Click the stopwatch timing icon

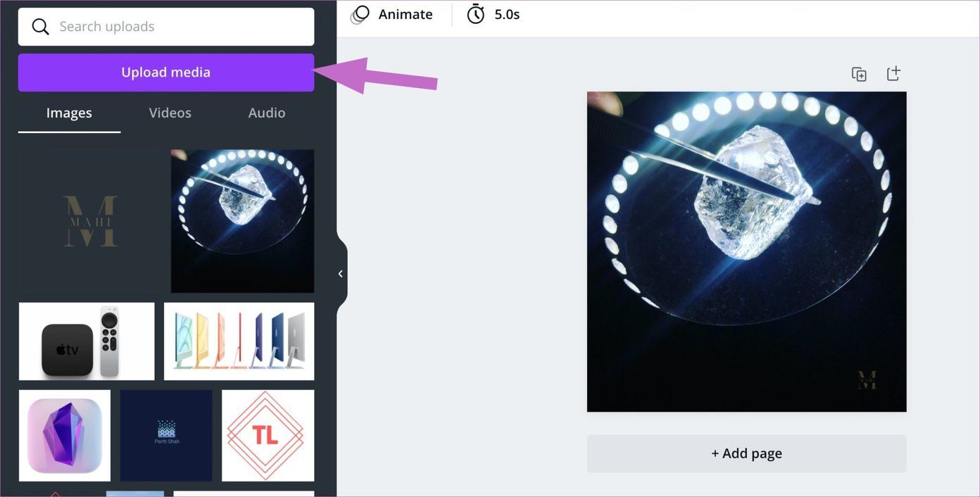coord(476,14)
